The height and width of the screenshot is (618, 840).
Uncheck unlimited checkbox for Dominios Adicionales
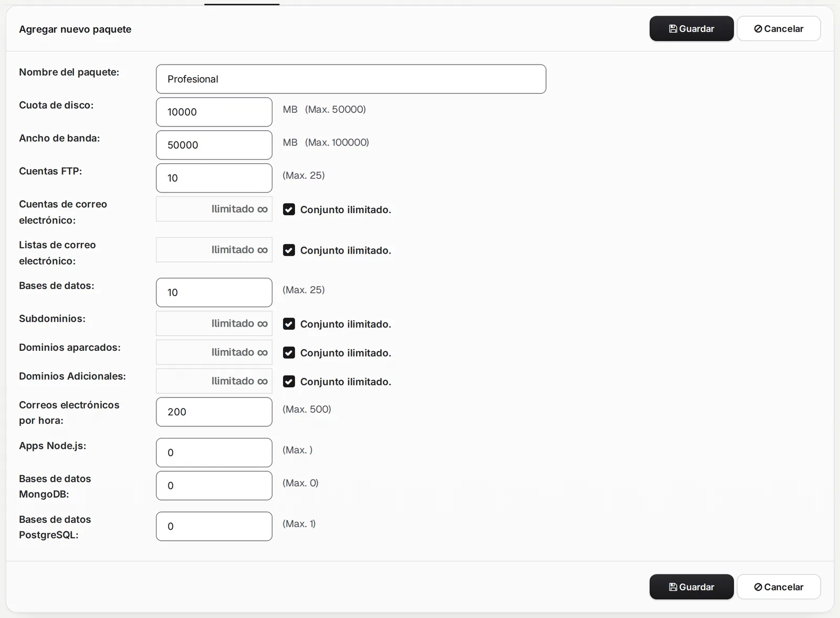pyautogui.click(x=289, y=382)
